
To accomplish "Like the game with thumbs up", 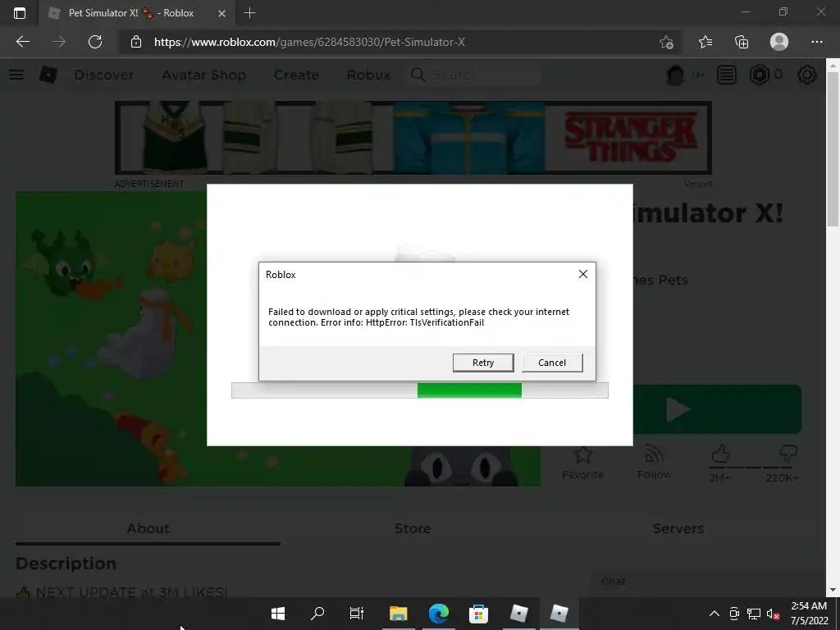I will pyautogui.click(x=720, y=454).
